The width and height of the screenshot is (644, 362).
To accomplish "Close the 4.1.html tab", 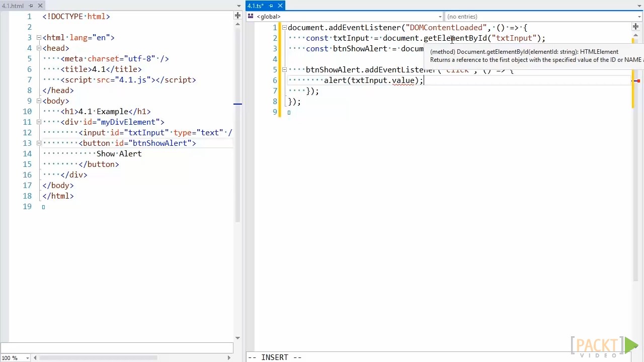I will coord(40,6).
